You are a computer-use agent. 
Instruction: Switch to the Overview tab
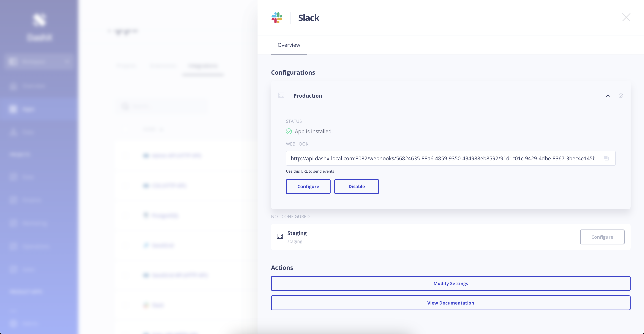click(x=289, y=45)
